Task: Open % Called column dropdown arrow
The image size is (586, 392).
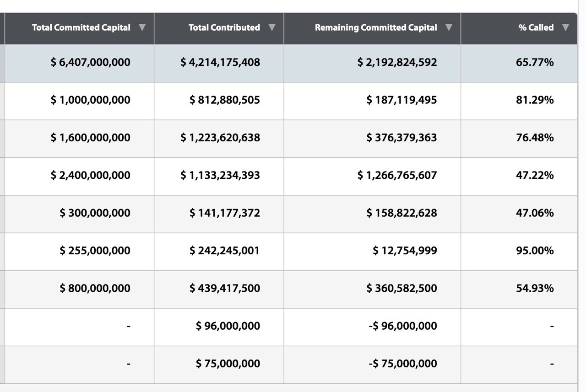Action: [565, 27]
